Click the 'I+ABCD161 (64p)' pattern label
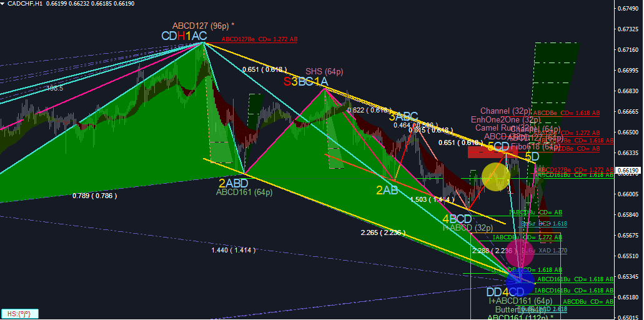 pyautogui.click(x=520, y=301)
